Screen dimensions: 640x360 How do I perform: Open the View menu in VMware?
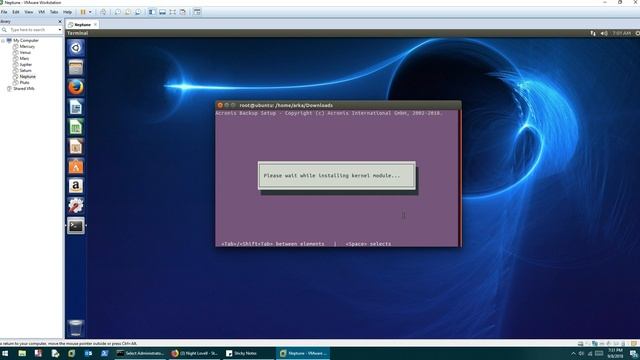(x=29, y=12)
